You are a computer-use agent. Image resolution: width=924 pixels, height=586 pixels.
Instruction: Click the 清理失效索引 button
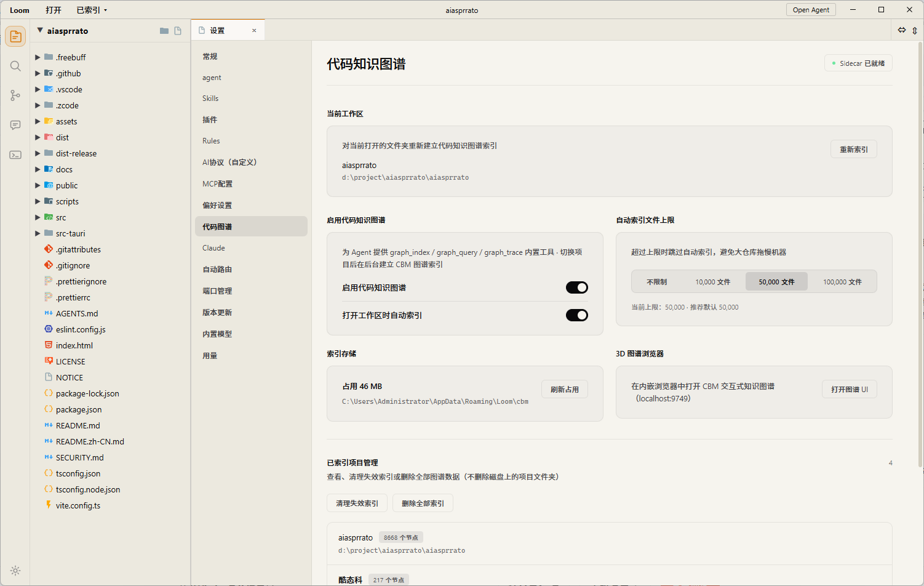point(357,503)
